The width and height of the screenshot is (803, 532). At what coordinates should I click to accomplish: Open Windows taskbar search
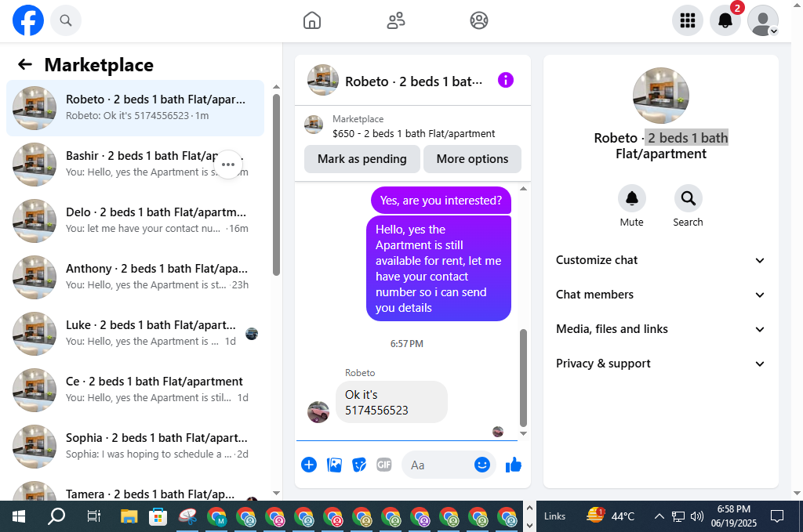[56, 516]
